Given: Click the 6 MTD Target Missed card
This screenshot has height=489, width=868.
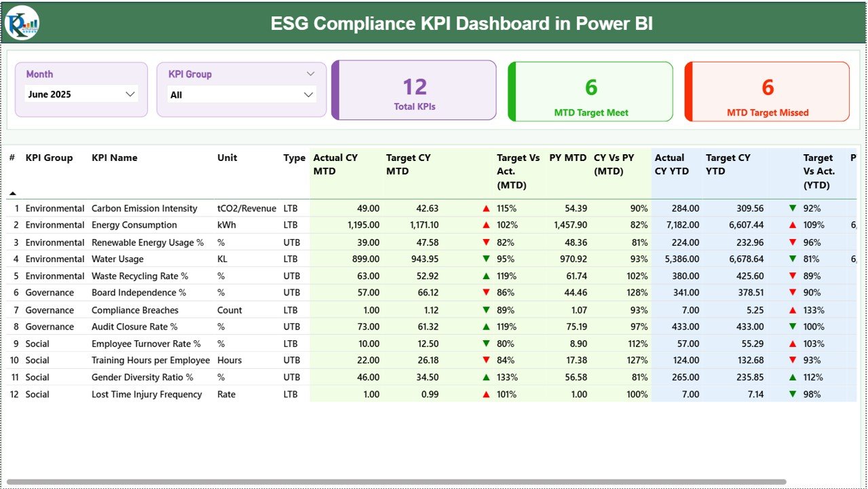Looking at the screenshot, I should pos(766,90).
